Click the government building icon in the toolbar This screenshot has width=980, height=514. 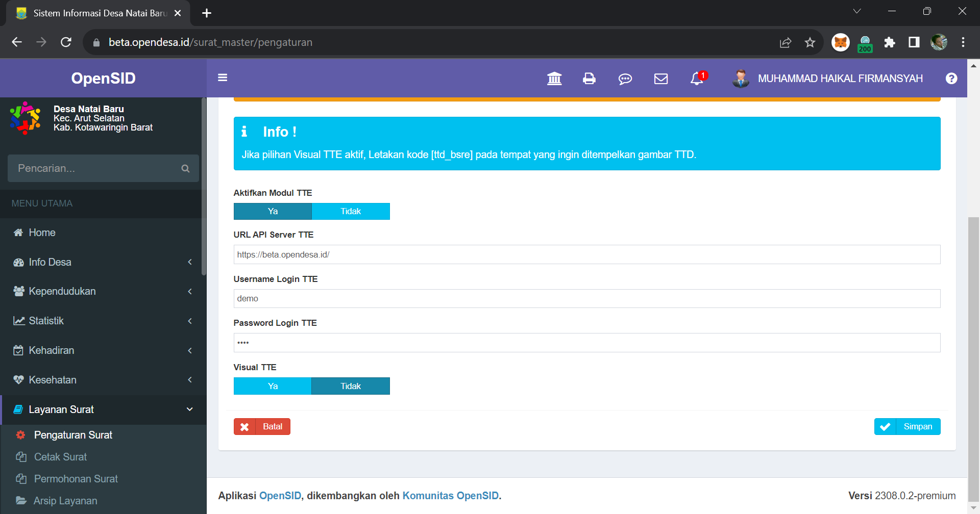tap(554, 79)
